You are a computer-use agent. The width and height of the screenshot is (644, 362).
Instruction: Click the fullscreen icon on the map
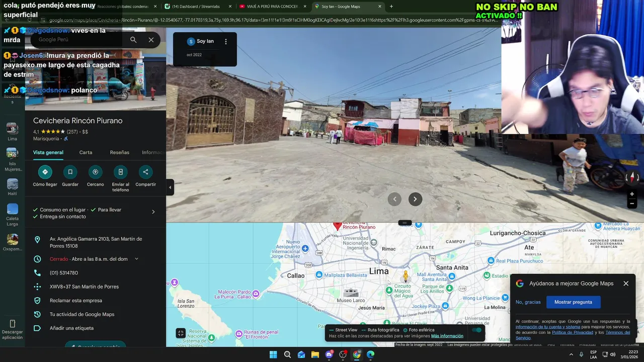click(181, 333)
